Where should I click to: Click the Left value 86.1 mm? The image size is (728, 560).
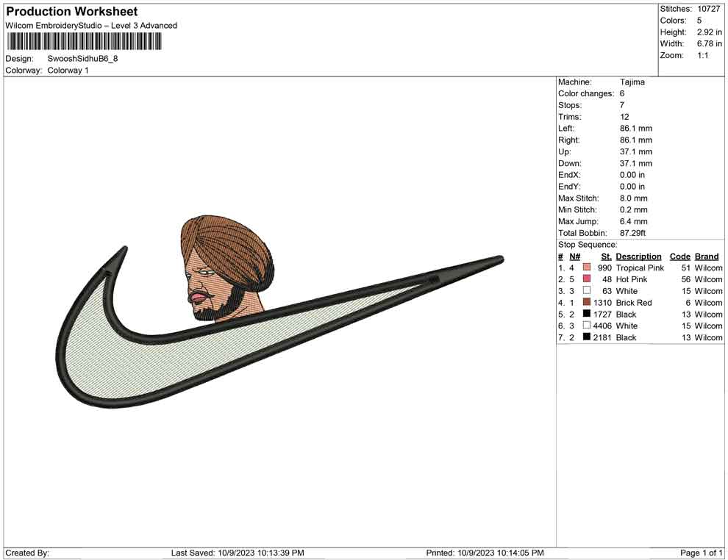(635, 129)
